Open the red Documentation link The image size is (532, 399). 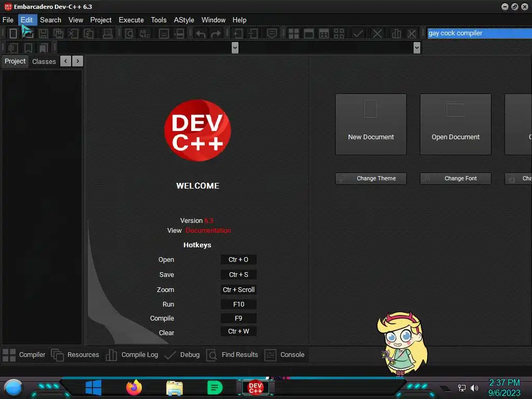click(x=208, y=230)
